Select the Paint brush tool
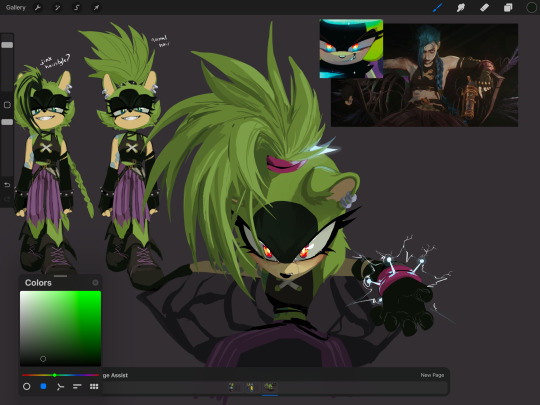 (x=437, y=8)
